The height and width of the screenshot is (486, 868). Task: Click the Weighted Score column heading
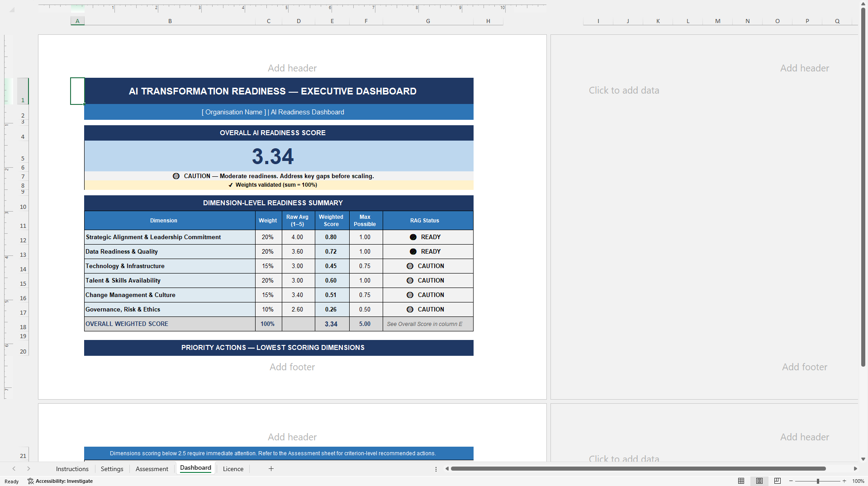332,221
